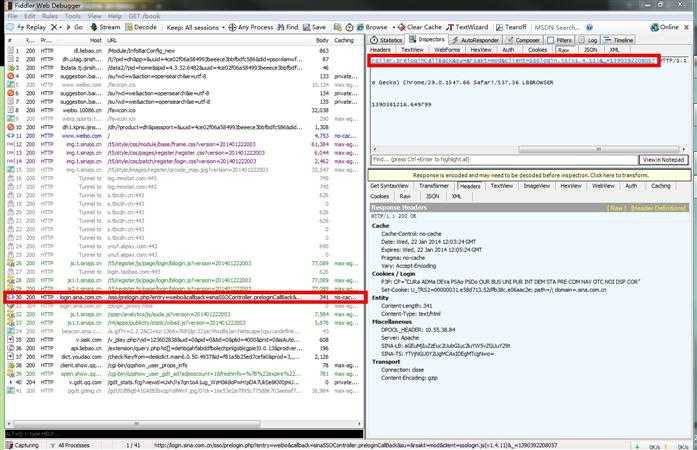The image size is (697, 450).
Task: Click the session 35 v.iask.com icon
Action: pyautogui.click(x=11, y=340)
